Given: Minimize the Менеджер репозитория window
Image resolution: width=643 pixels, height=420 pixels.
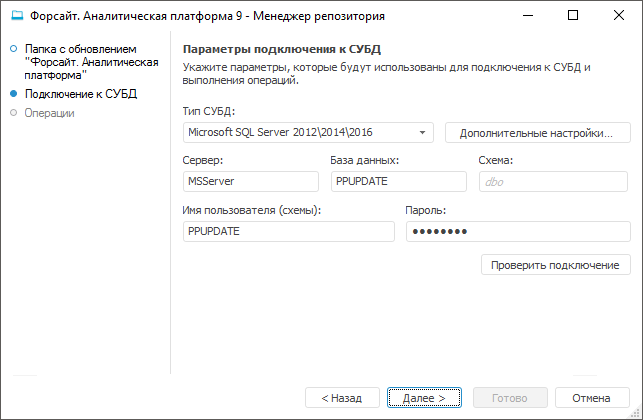Looking at the screenshot, I should pyautogui.click(x=527, y=16).
